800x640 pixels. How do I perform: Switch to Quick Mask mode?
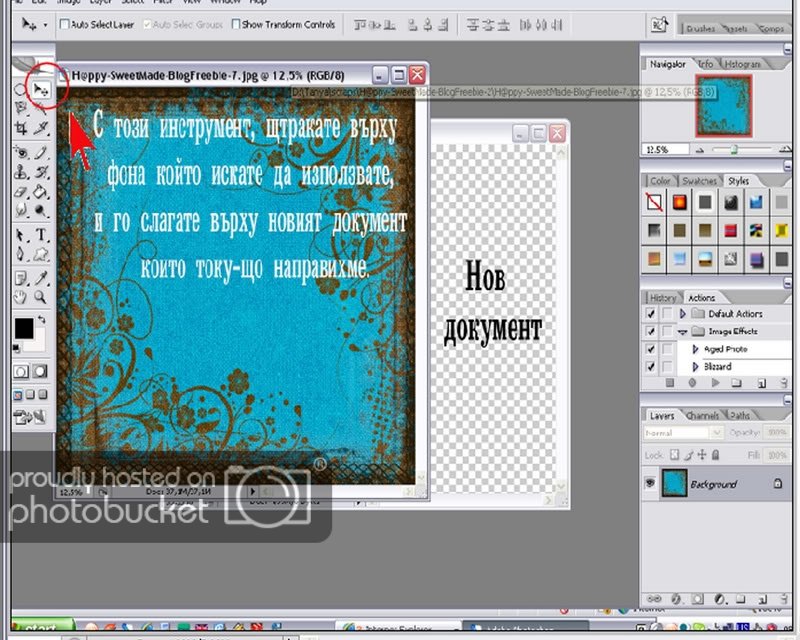(40, 371)
